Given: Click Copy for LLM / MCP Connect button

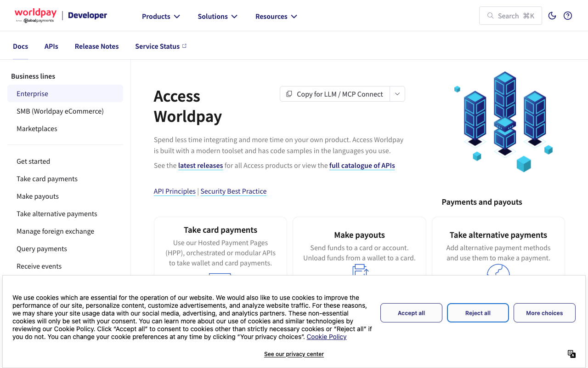Looking at the screenshot, I should 335,94.
